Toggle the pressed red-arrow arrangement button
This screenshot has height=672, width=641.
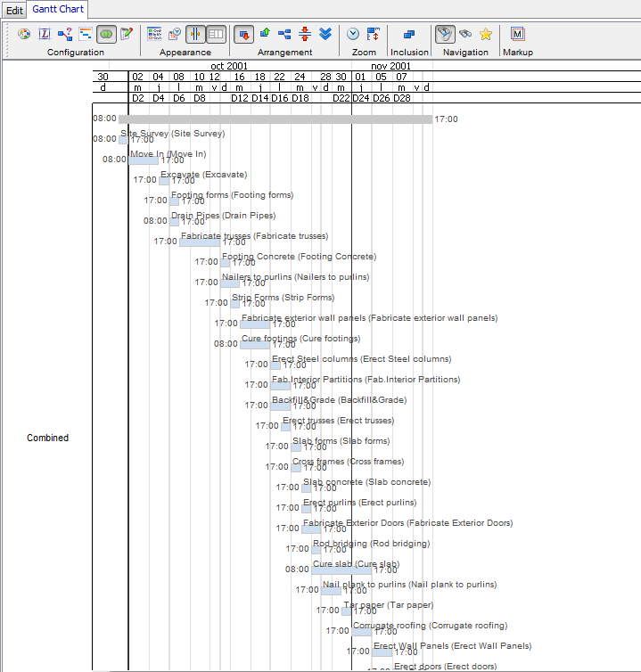point(243,34)
